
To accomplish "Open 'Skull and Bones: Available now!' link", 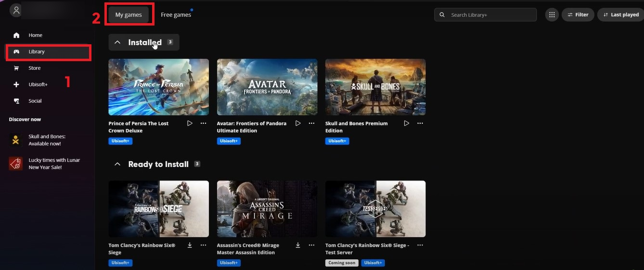I will [47, 140].
